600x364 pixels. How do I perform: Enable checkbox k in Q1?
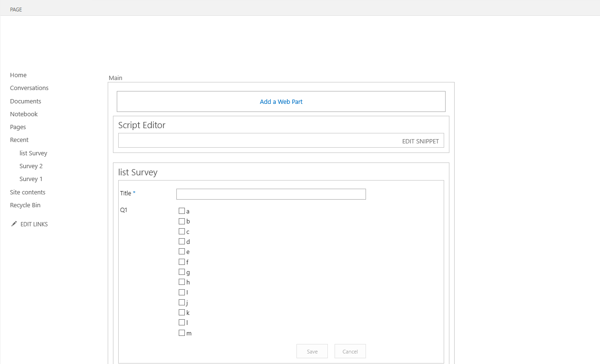pos(182,313)
